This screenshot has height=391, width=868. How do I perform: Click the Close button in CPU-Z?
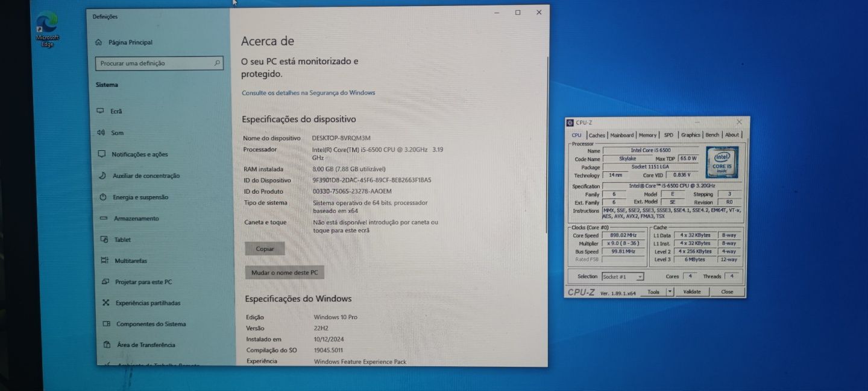(x=728, y=292)
